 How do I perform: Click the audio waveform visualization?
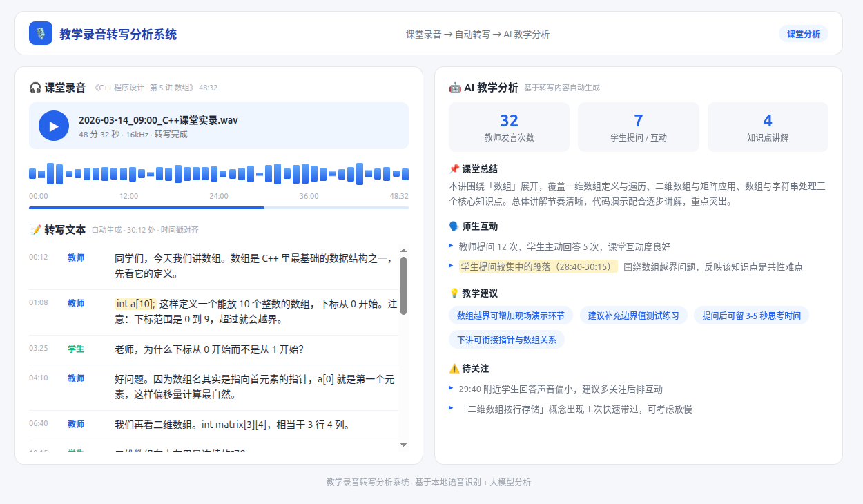tap(219, 174)
